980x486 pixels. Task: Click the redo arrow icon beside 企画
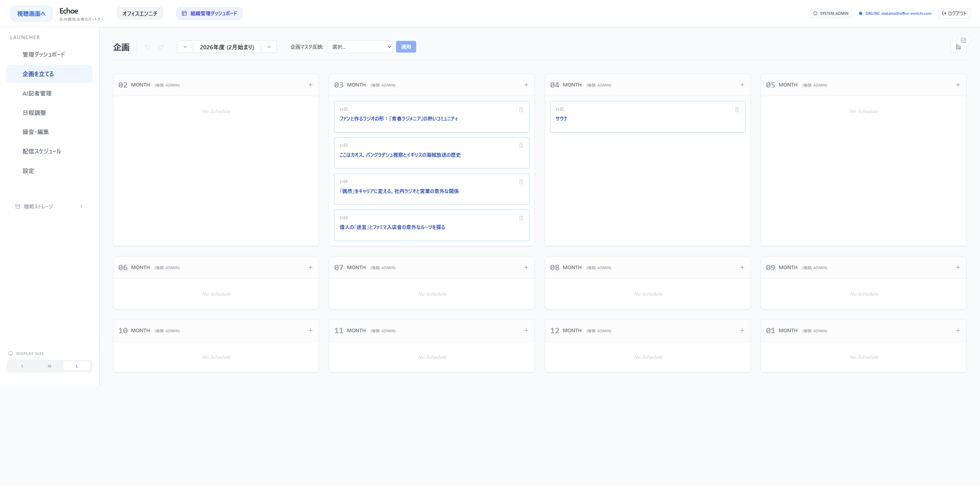click(161, 47)
